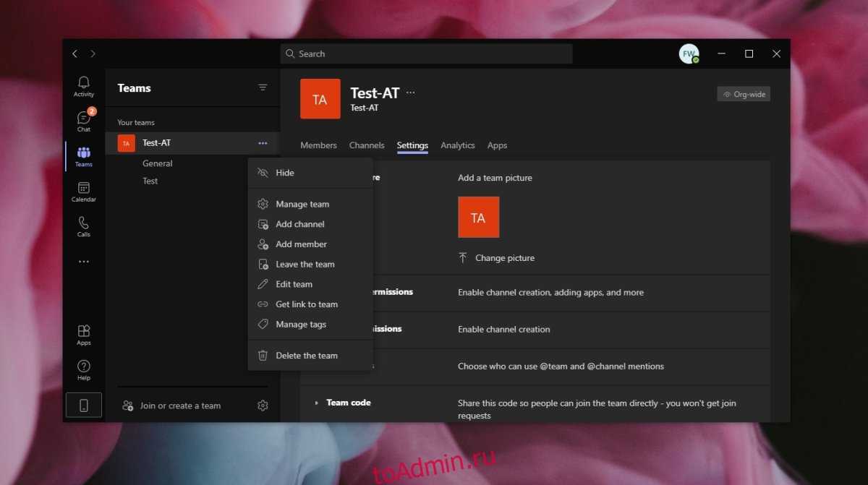Viewport: 868px width, 485px height.
Task: Switch to the Members tab
Action: (x=318, y=145)
